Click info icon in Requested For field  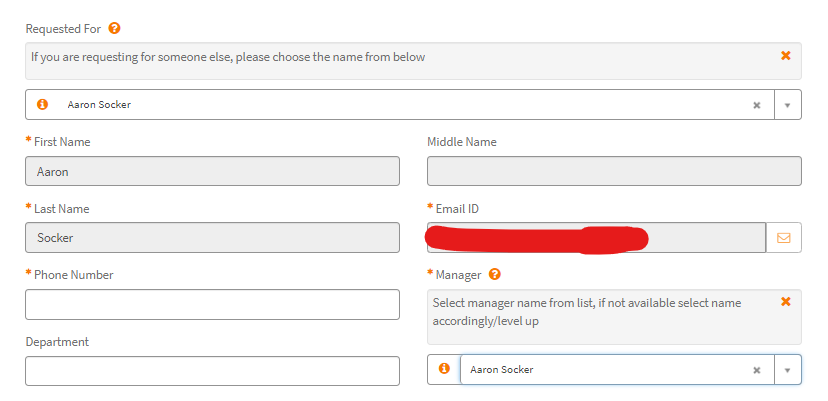(42, 105)
